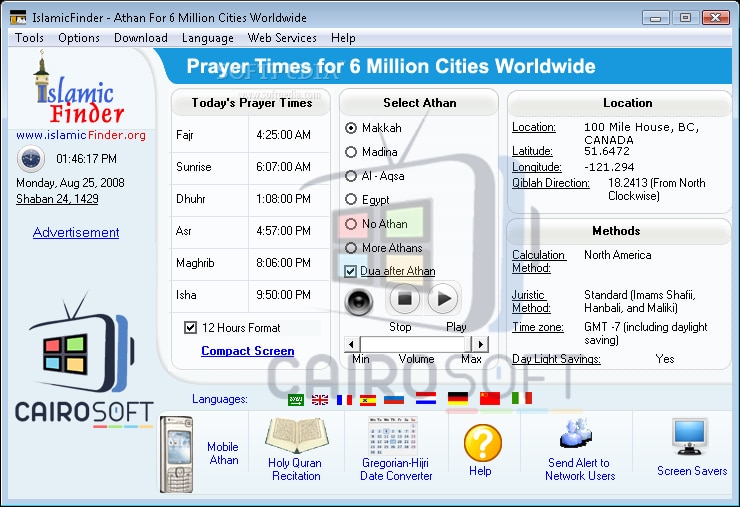Click the Stop playback button
Image resolution: width=740 pixels, height=507 pixels.
click(404, 299)
